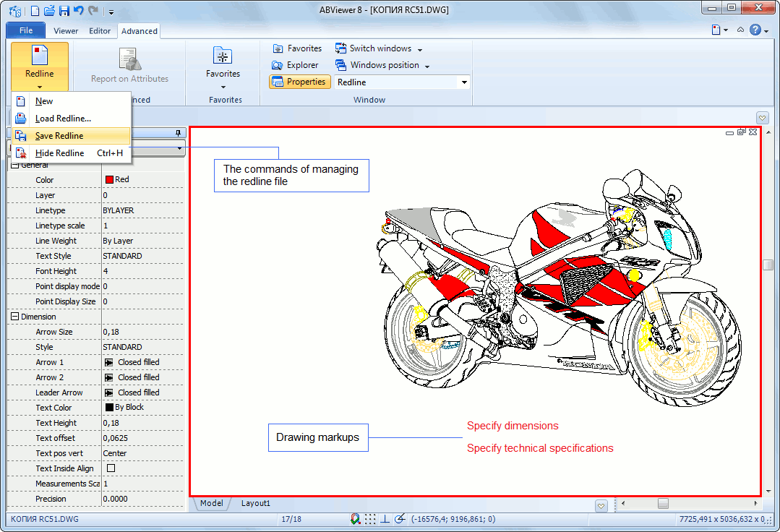Click the redline document icon in top-right corner
This screenshot has width=780, height=532.
[716, 30]
